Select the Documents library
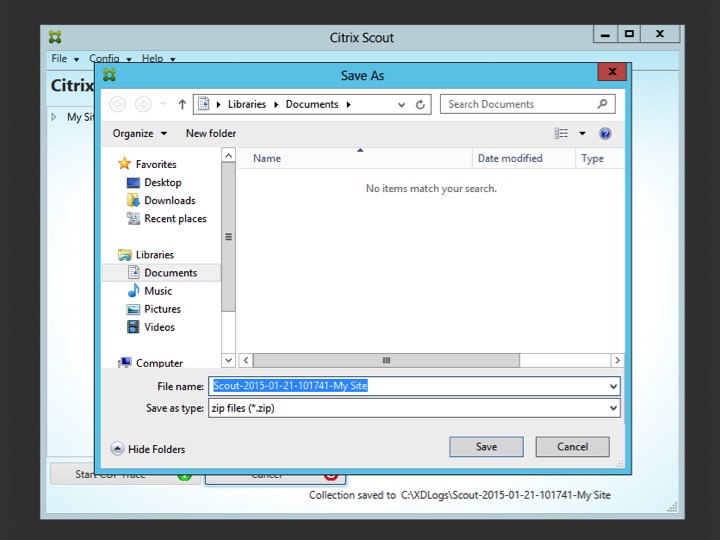720x540 pixels. [162, 273]
